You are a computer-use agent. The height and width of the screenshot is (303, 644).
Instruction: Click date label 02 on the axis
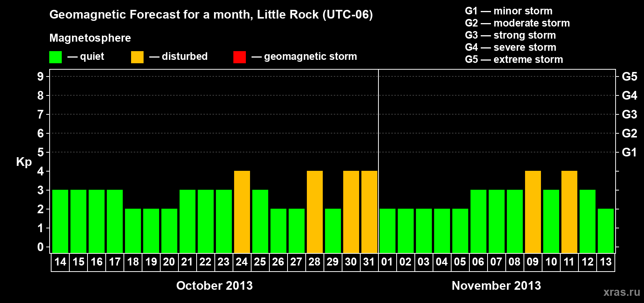tap(405, 262)
